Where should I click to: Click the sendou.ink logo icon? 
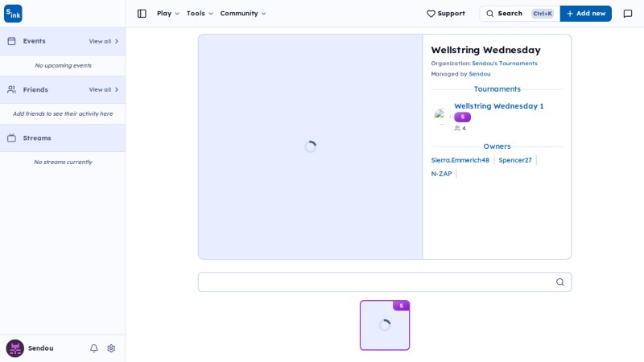pyautogui.click(x=13, y=14)
